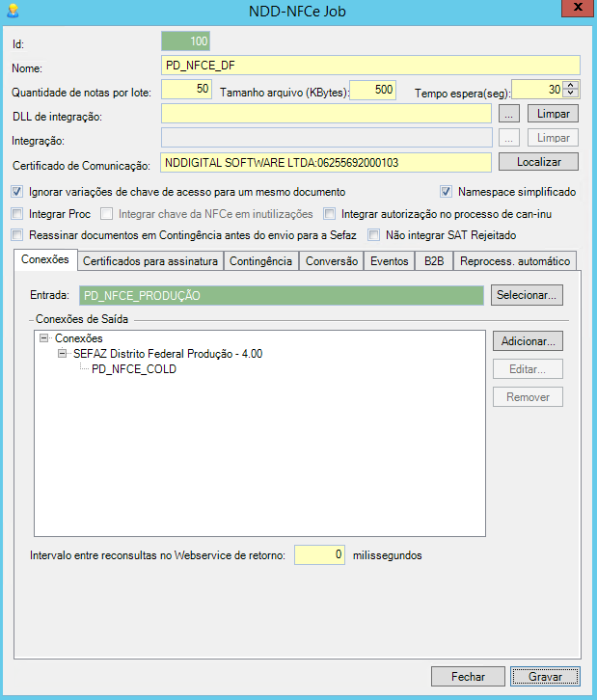The image size is (597, 700).
Task: Click Adicionar connection button
Action: [x=527, y=341]
